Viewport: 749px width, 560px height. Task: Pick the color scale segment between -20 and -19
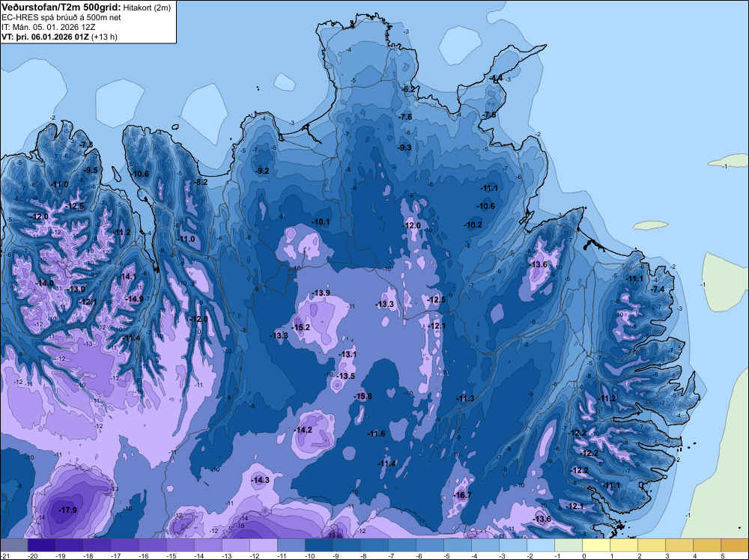click(x=42, y=545)
